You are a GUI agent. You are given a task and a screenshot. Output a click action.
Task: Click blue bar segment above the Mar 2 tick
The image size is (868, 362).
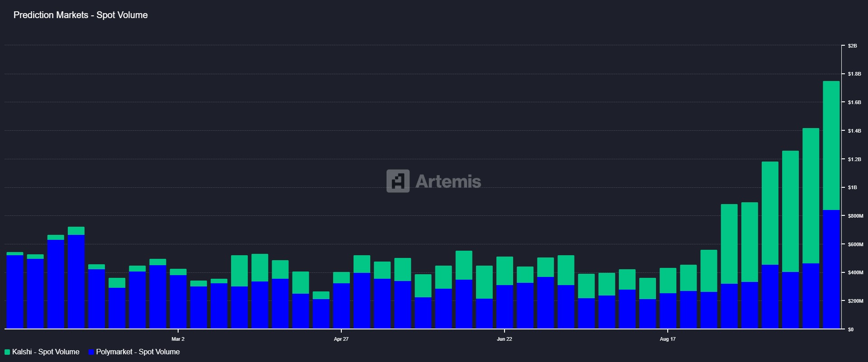pyautogui.click(x=178, y=301)
